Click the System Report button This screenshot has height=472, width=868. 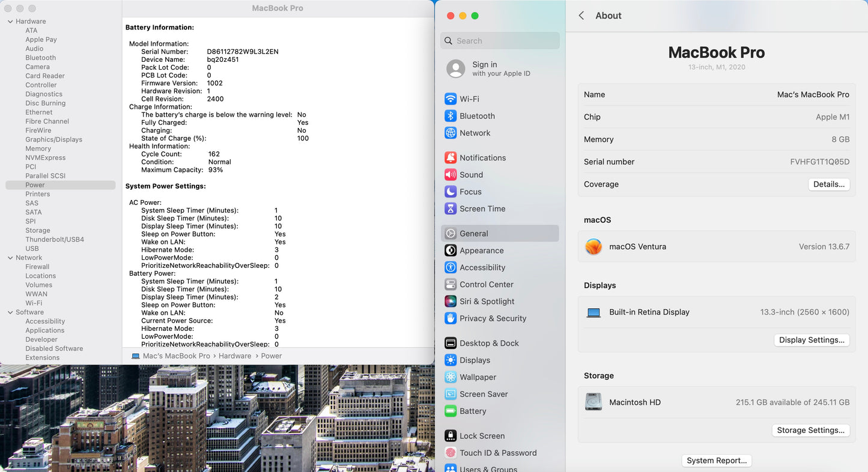pyautogui.click(x=717, y=461)
